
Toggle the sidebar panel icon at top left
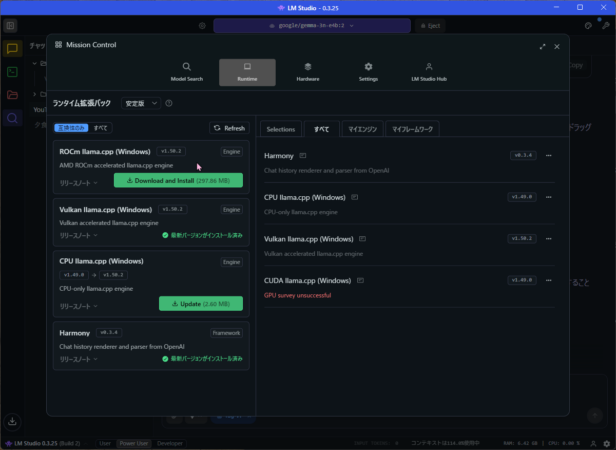point(11,26)
